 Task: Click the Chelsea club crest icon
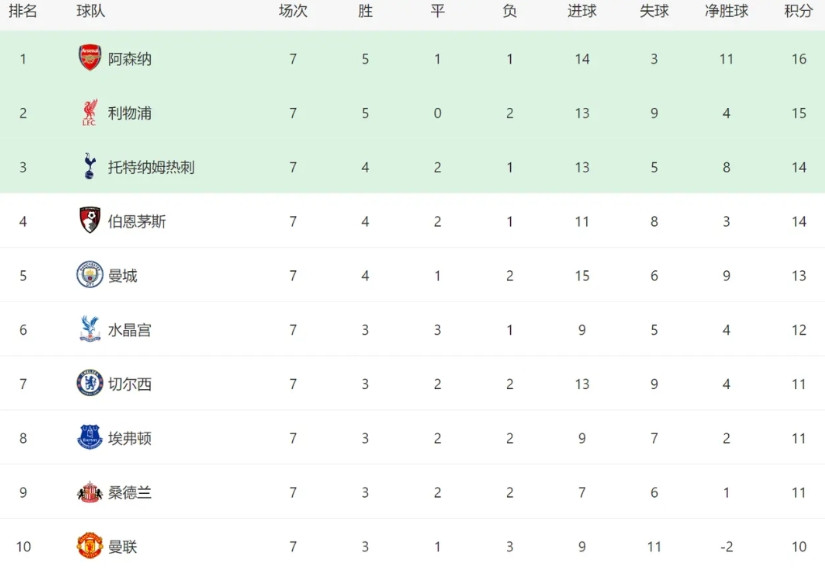click(x=90, y=383)
